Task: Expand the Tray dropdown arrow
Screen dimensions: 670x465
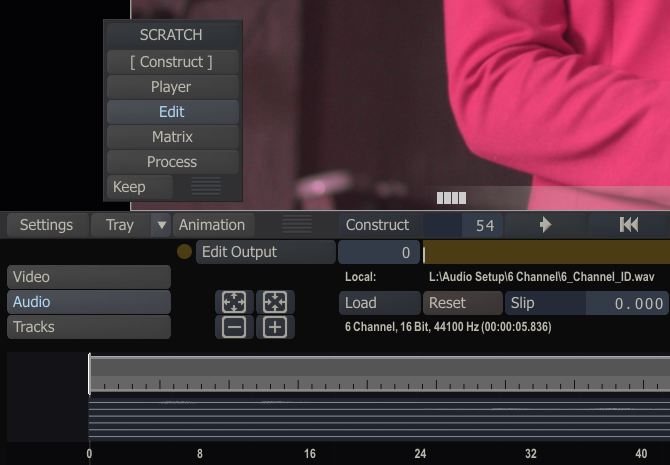Action: [161, 225]
